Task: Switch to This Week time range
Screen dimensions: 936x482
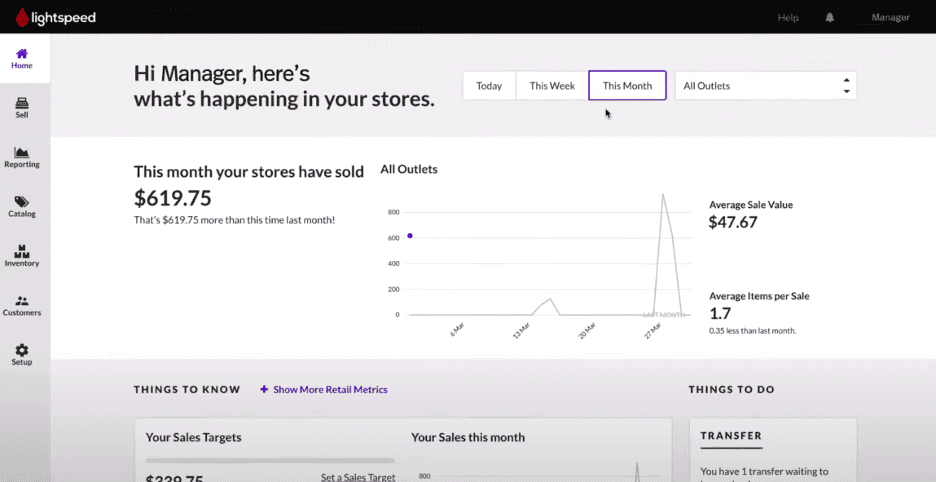Action: pos(552,86)
